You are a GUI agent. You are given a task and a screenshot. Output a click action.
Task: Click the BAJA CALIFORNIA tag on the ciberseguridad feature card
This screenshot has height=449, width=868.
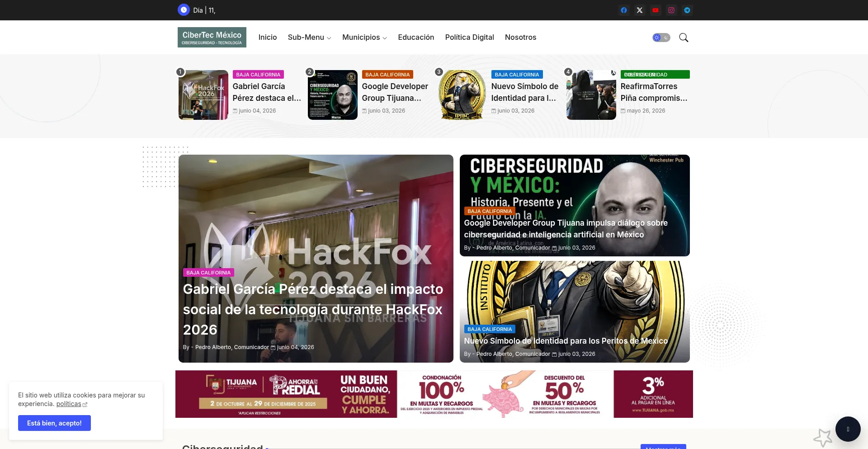[490, 211]
